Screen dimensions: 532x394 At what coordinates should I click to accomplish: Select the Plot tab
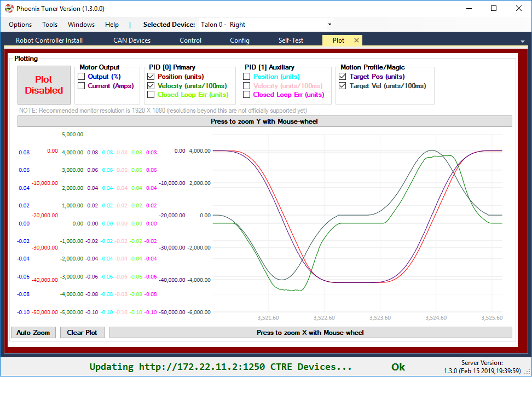point(338,40)
